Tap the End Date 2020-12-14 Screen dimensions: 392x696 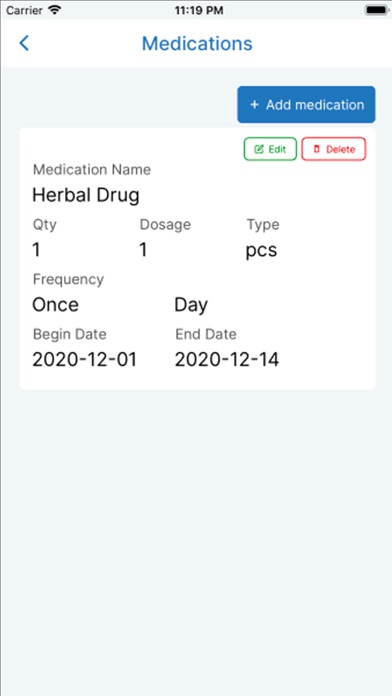[x=227, y=360]
